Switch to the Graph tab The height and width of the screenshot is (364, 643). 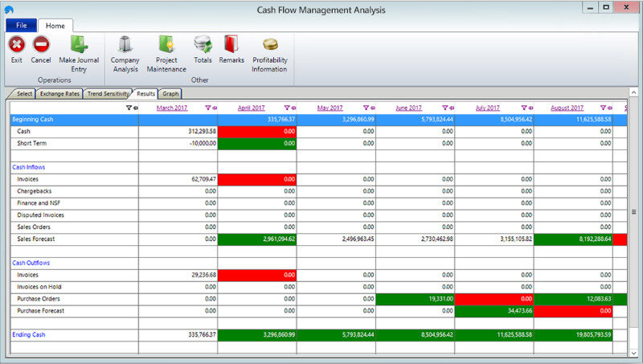pyautogui.click(x=170, y=94)
